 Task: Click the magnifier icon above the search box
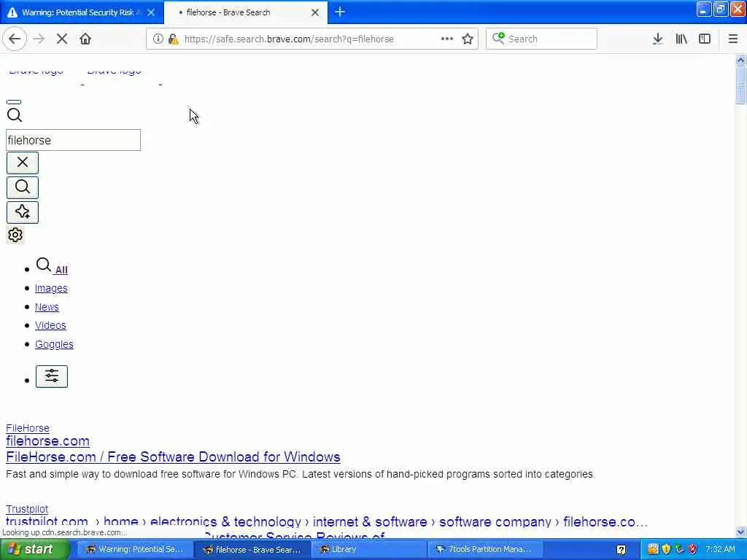coord(15,114)
